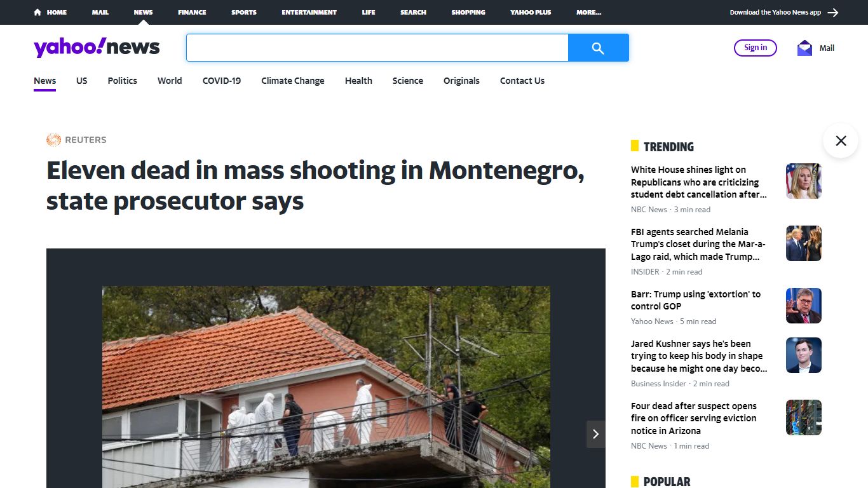Open White House shines light story
The width and height of the screenshot is (868, 488).
[699, 182]
